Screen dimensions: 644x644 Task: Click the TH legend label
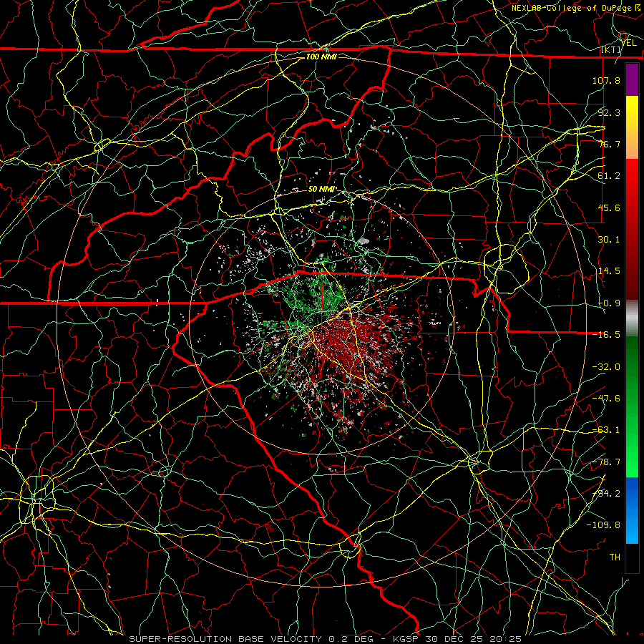[615, 557]
